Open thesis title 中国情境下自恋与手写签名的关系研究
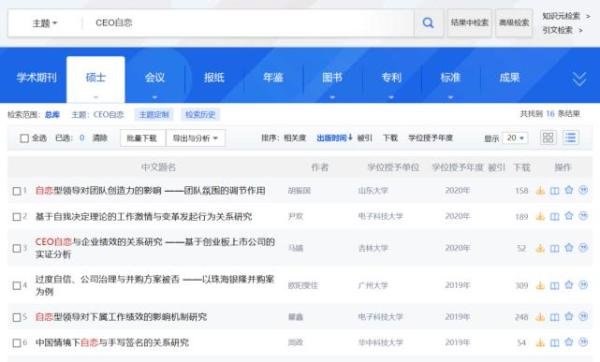 pos(112,342)
